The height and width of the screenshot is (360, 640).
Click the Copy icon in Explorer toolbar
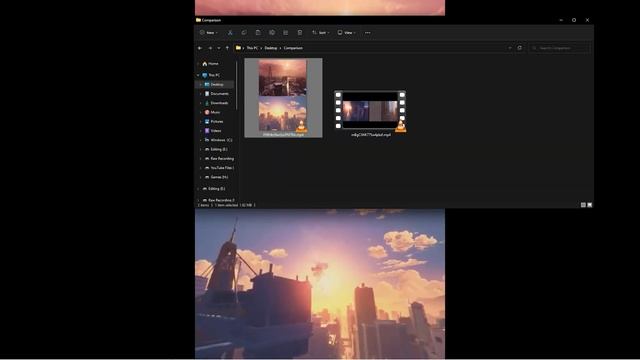coord(244,33)
